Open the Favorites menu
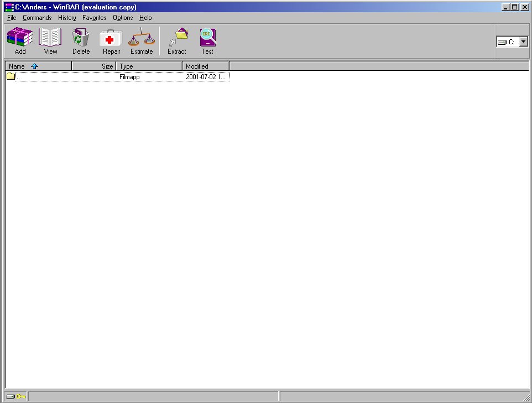532x403 pixels. coord(95,18)
